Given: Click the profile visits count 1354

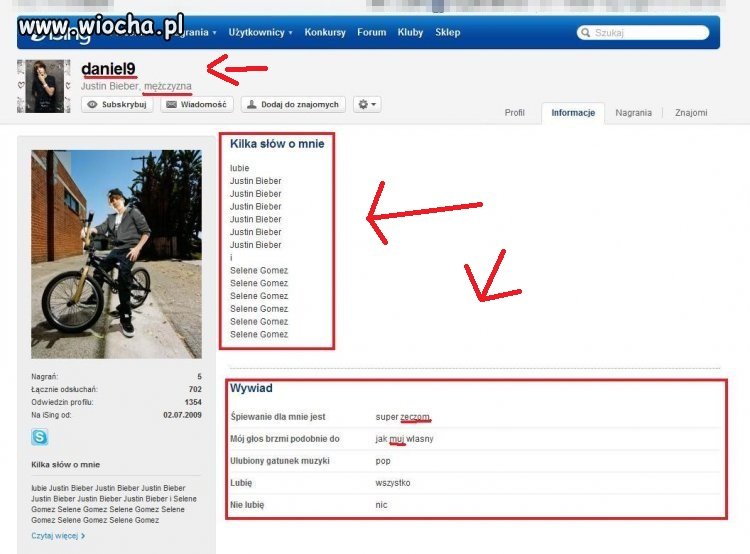Looking at the screenshot, I should point(193,402).
